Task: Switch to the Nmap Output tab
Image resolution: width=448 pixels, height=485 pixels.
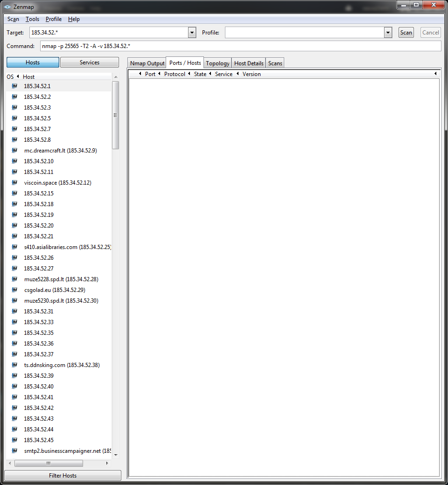Action: coord(147,63)
